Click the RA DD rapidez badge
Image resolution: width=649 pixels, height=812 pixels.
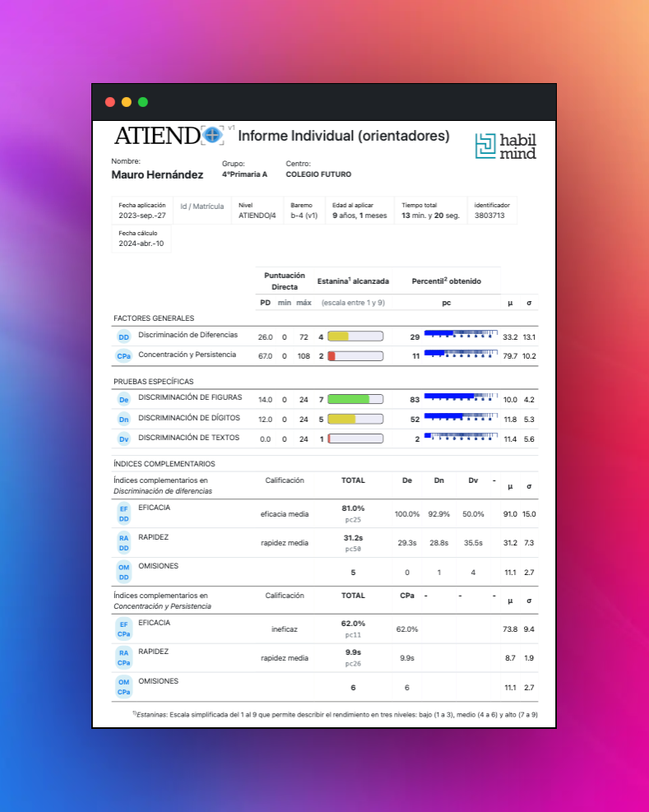click(123, 543)
